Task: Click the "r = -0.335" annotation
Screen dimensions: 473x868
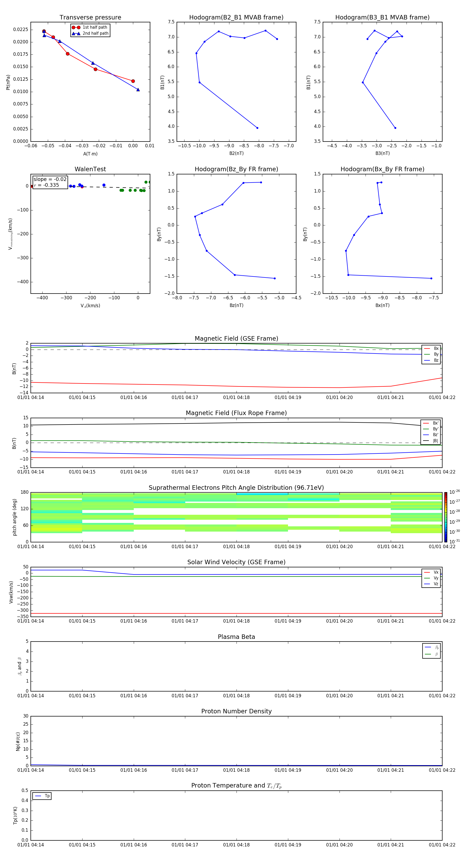Action: coord(47,185)
